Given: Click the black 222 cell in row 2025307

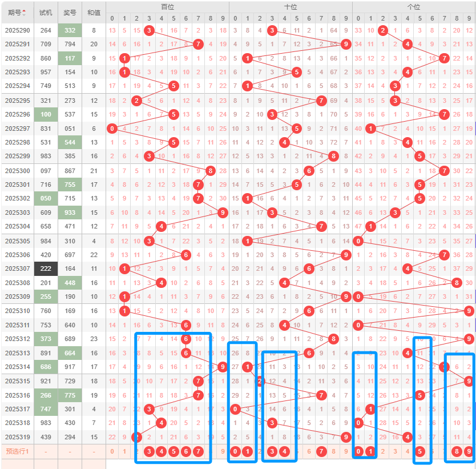Looking at the screenshot, I should point(46,268).
